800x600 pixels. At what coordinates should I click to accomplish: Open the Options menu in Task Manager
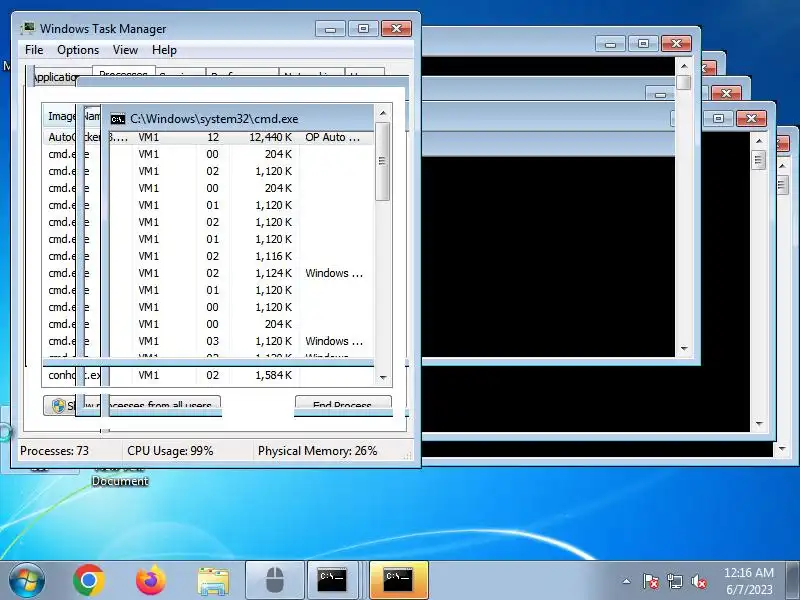[x=78, y=50]
